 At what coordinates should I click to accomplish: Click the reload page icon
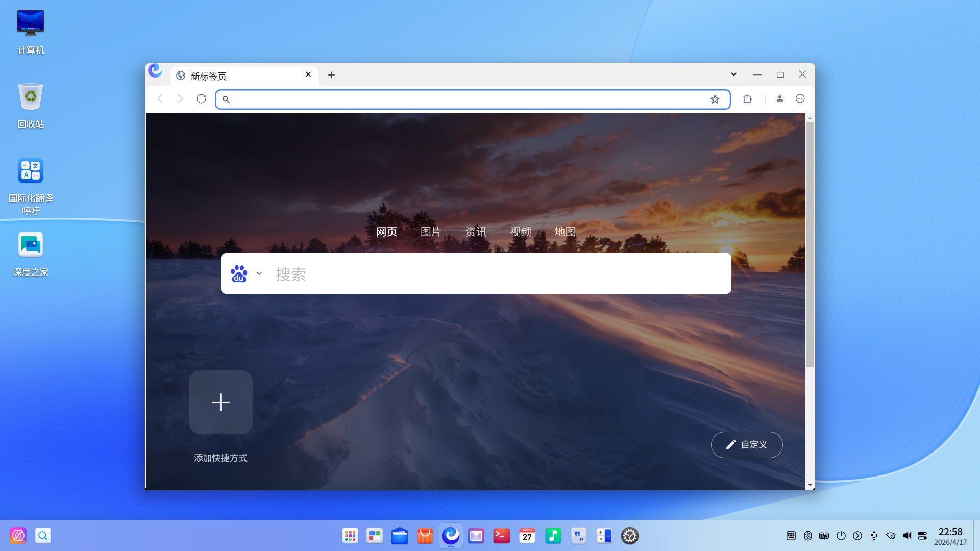click(201, 99)
